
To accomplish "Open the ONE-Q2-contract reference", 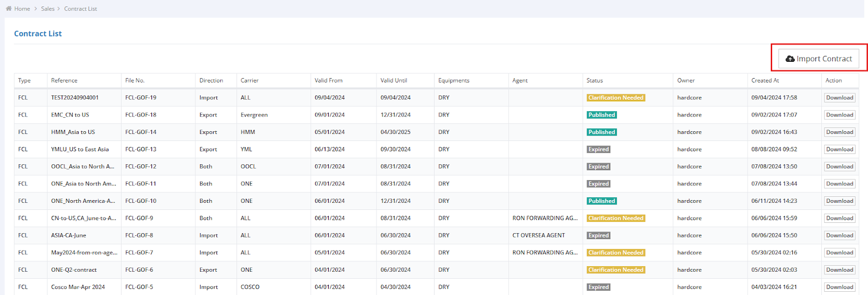I will (x=74, y=270).
